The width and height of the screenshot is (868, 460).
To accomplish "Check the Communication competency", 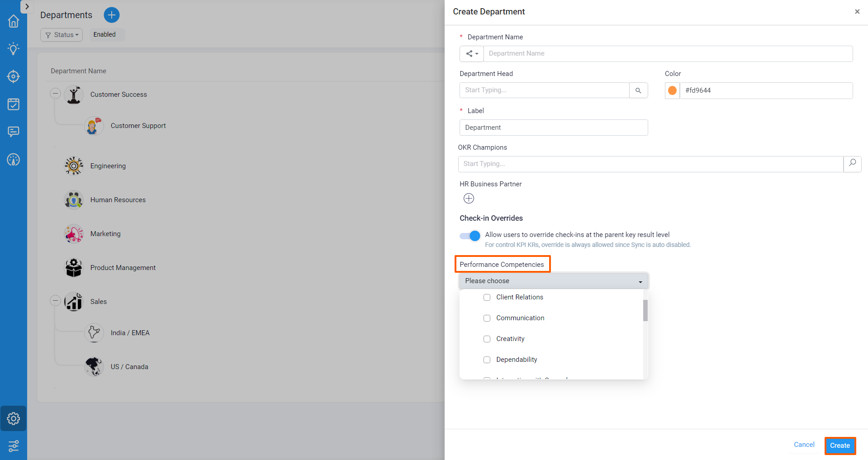I will coord(487,318).
